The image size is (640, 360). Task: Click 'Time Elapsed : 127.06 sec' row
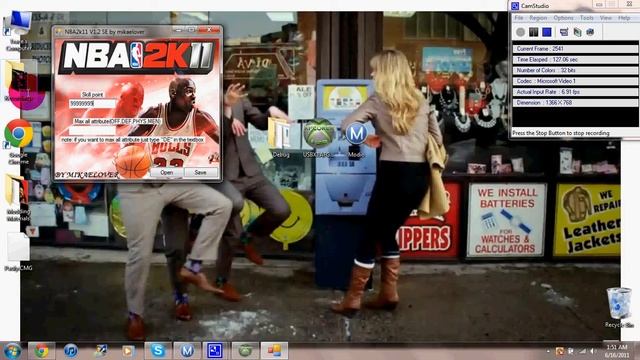pyautogui.click(x=575, y=60)
